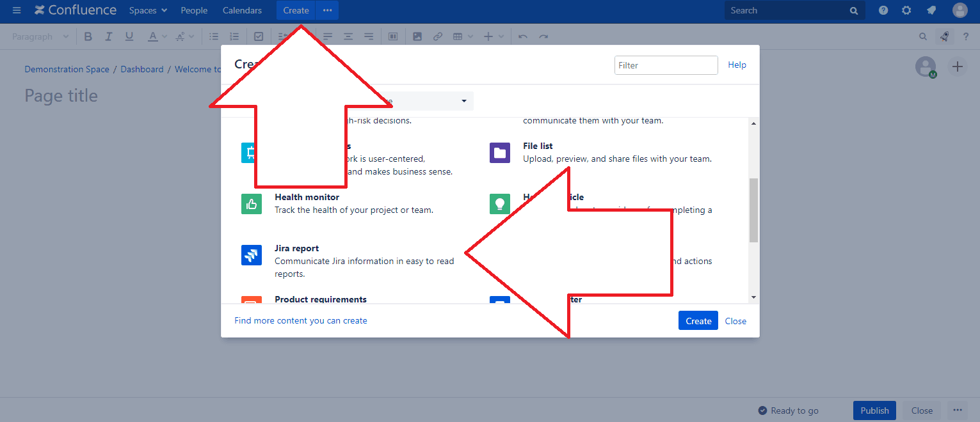Open the People menu

coord(194,10)
